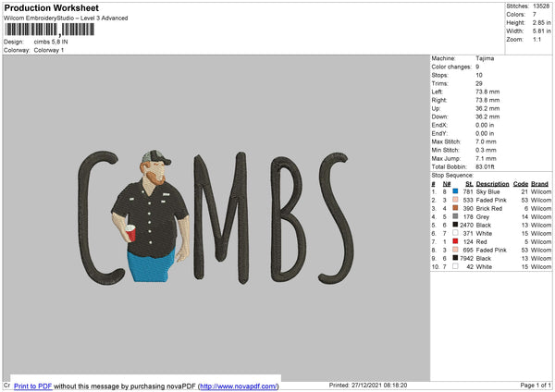
Task: Click the Faded Pink swatch in row 2
Action: [455, 200]
